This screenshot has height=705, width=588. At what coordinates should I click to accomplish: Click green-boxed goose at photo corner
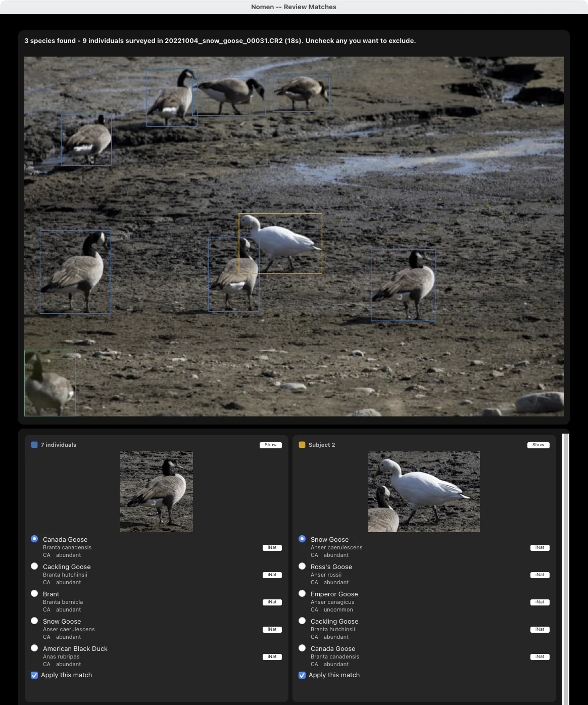pos(50,383)
